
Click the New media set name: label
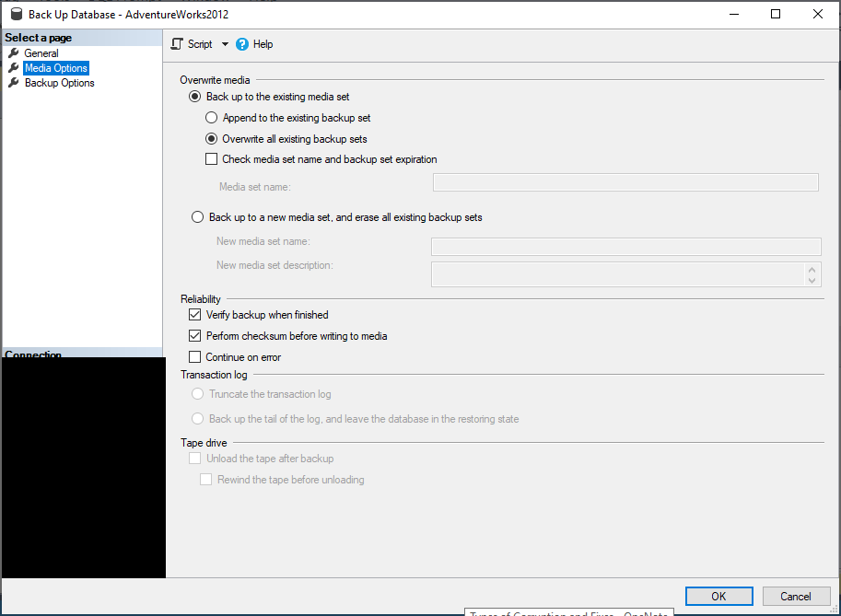(x=263, y=241)
